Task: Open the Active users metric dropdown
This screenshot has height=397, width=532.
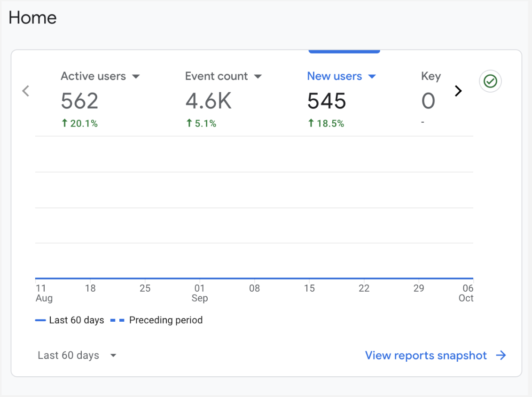Action: 136,76
